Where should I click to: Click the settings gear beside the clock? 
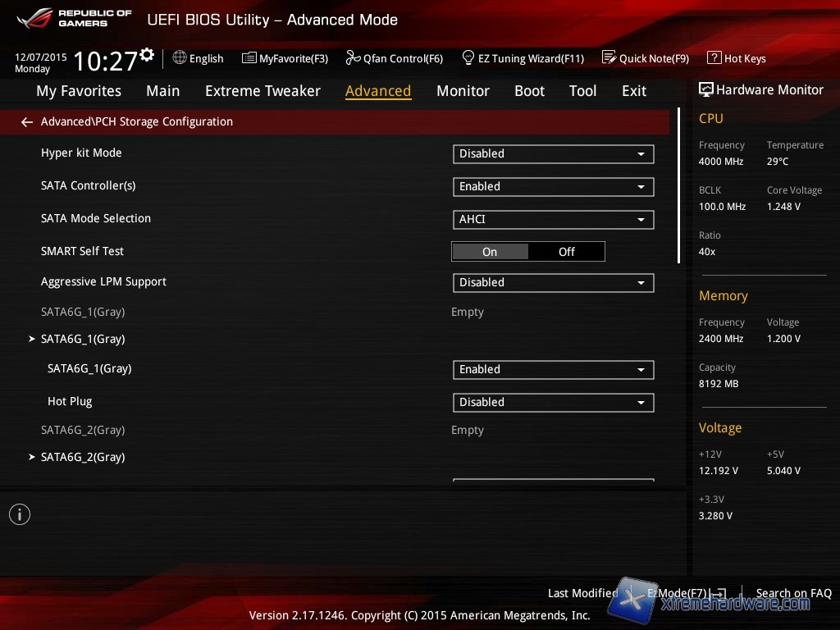click(x=147, y=55)
